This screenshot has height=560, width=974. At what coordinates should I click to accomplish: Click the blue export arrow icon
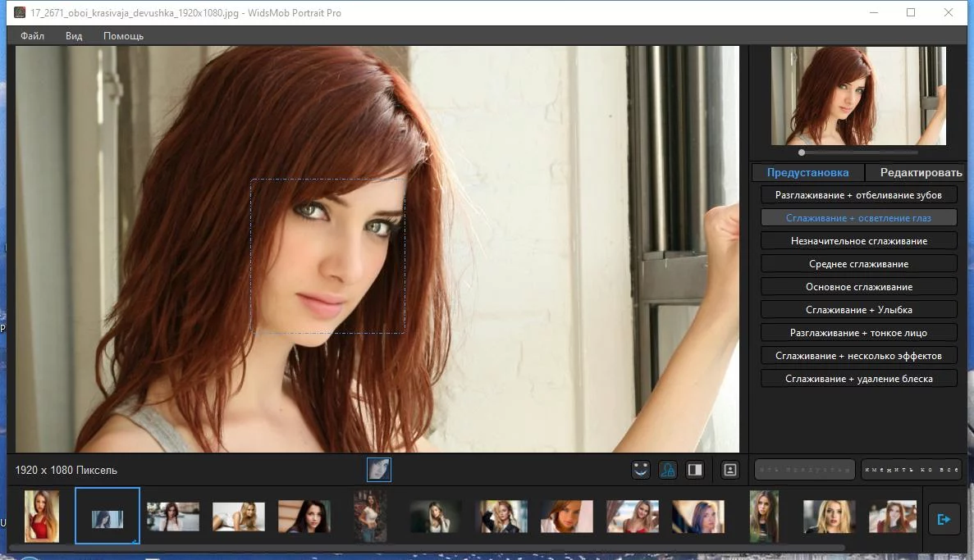tap(944, 519)
